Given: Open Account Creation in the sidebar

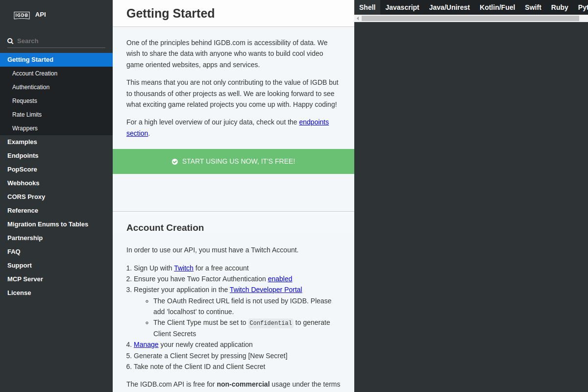Looking at the screenshot, I should [x=56, y=73].
